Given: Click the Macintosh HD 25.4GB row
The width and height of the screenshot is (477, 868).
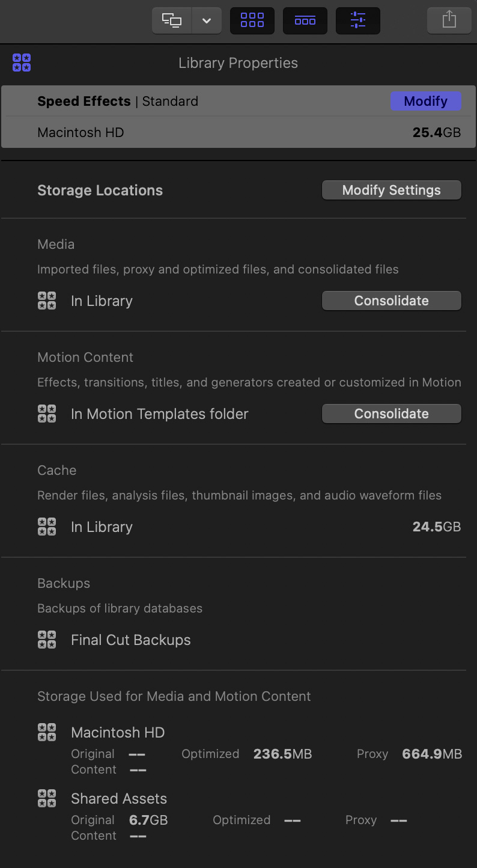Looking at the screenshot, I should (x=239, y=132).
